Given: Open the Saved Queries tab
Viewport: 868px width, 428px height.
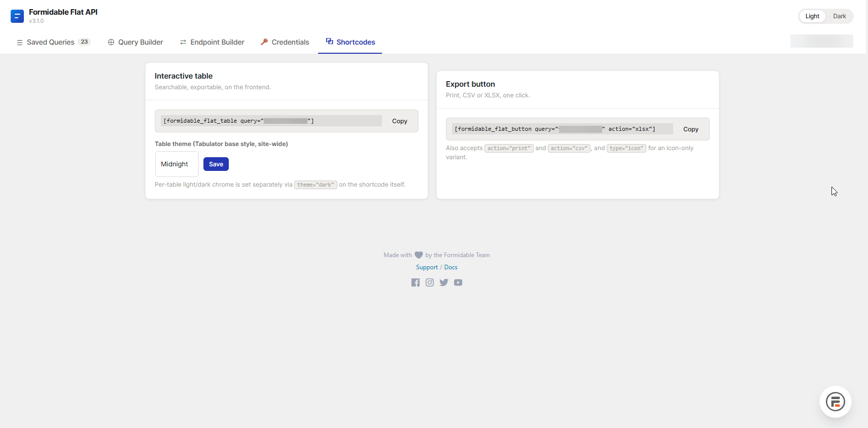Looking at the screenshot, I should tap(53, 42).
